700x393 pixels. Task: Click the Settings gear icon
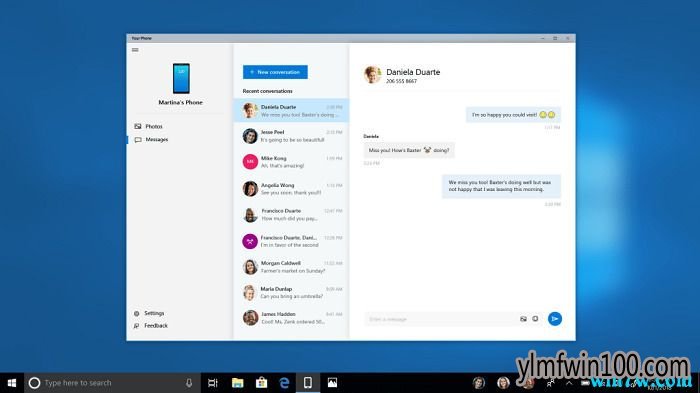(x=137, y=314)
